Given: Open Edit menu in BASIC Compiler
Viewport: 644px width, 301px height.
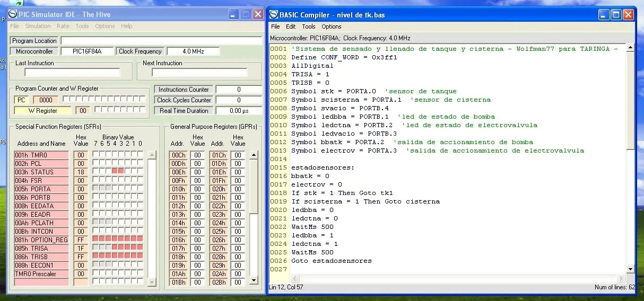Looking at the screenshot, I should click(x=291, y=26).
